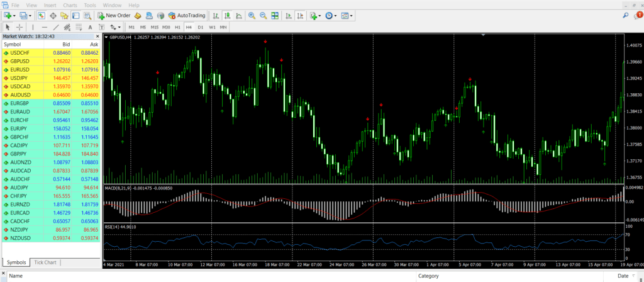Open the Strategy Tester magnifier icon
Screen dimensions: 644x282
click(87, 16)
